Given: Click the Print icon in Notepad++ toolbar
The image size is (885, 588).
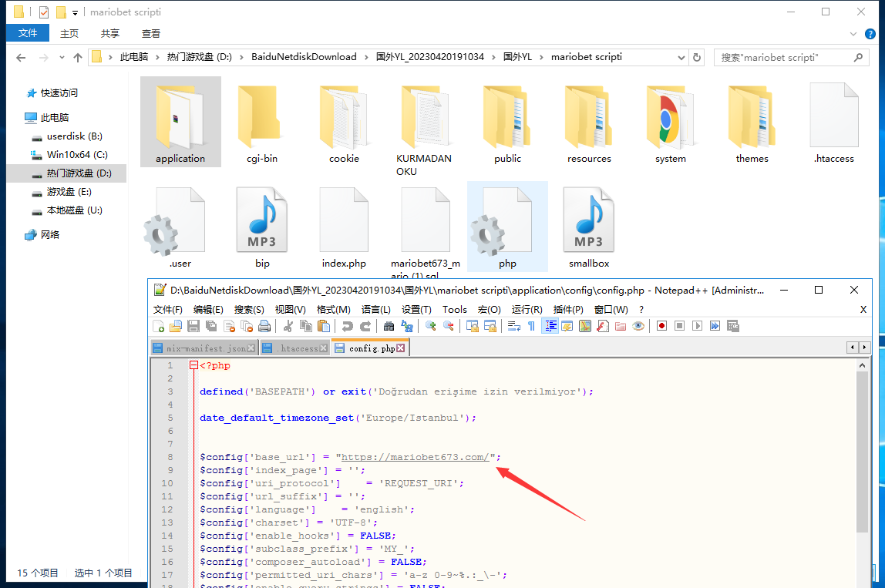Looking at the screenshot, I should [264, 326].
